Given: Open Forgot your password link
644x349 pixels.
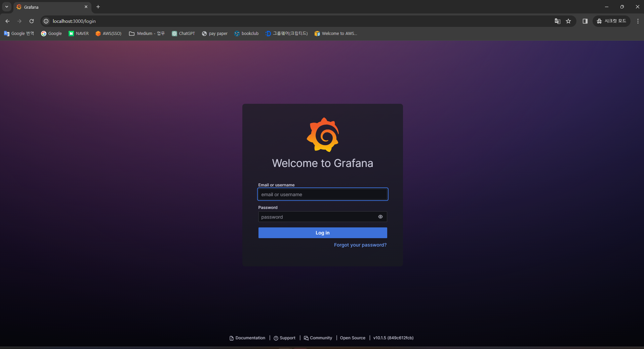Looking at the screenshot, I should (360, 245).
